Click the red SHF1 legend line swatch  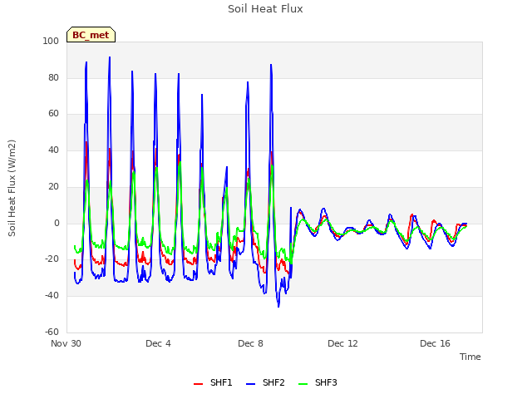point(198,384)
